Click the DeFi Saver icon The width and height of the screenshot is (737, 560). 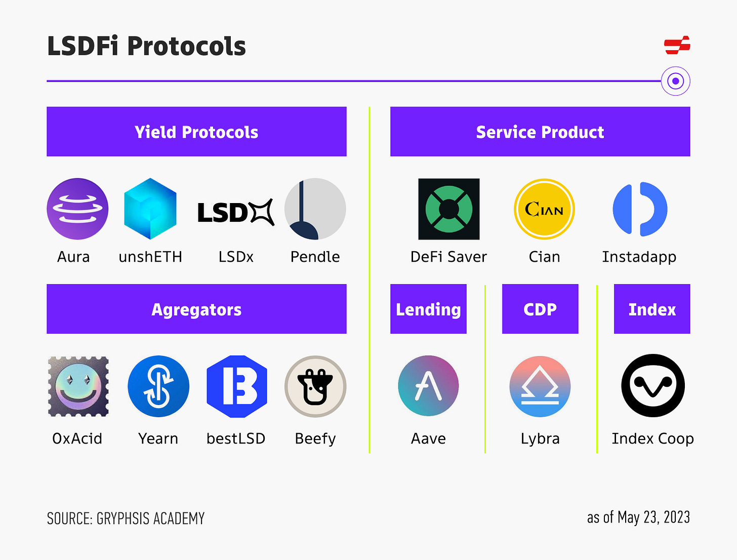(448, 209)
